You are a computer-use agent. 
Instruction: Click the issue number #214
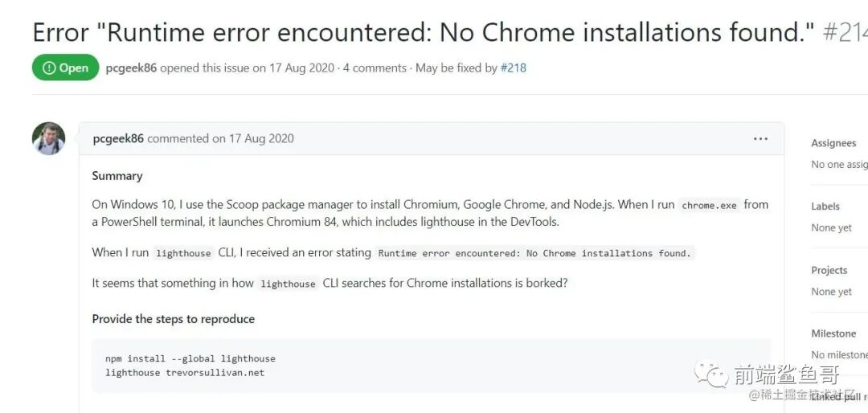tap(845, 32)
